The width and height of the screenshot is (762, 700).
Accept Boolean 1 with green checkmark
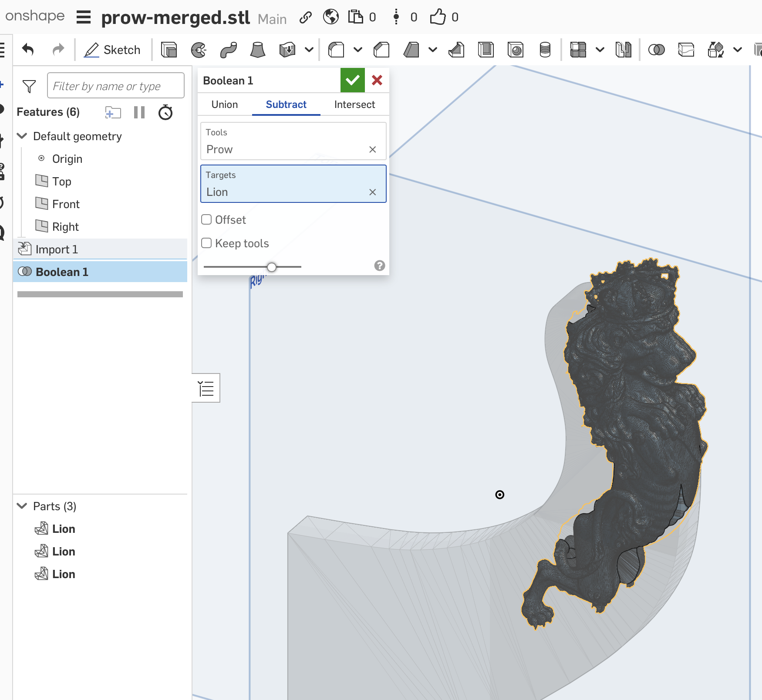[352, 80]
